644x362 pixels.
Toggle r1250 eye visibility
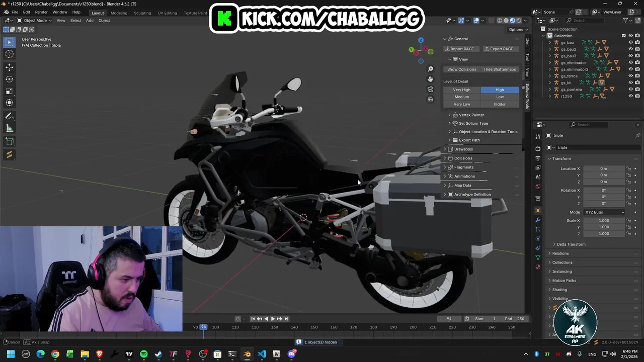630,96
